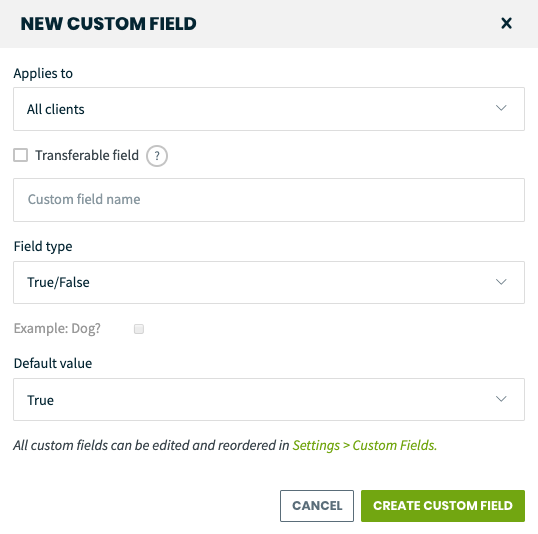This screenshot has width=538, height=534.
Task: Click the chevron arrow in Applies to box
Action: click(501, 108)
